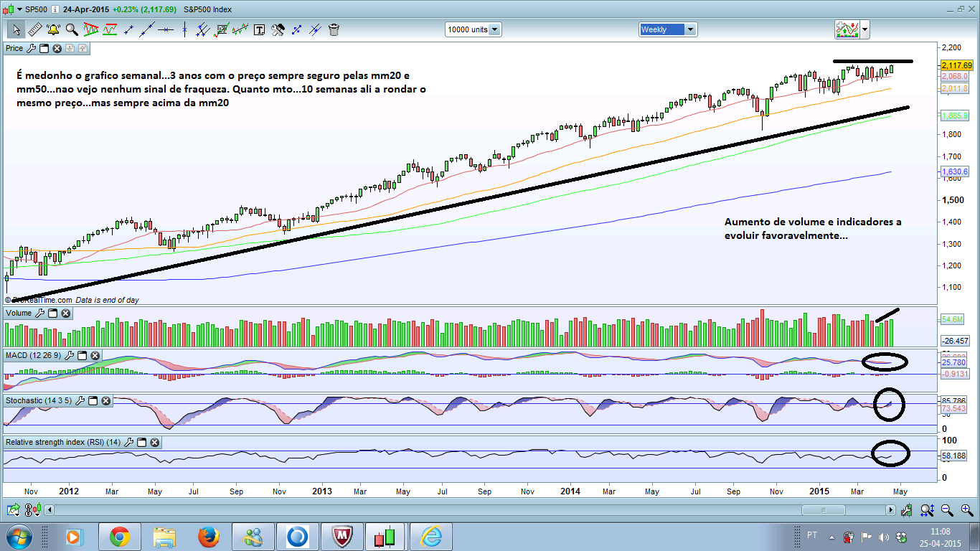Open the McAfee taskbar icon
Viewport: 980px width, 551px height.
pyautogui.click(x=341, y=536)
